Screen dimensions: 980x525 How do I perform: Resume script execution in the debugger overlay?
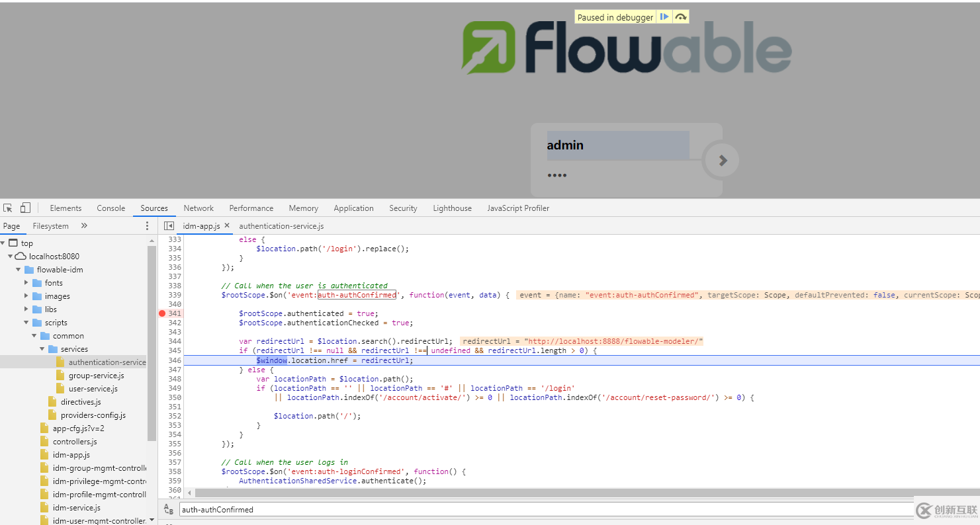tap(664, 17)
